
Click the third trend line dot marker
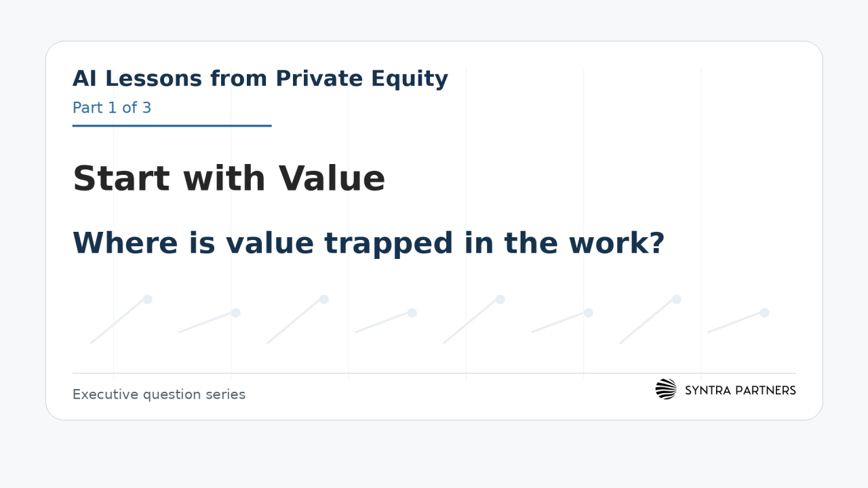(x=323, y=300)
